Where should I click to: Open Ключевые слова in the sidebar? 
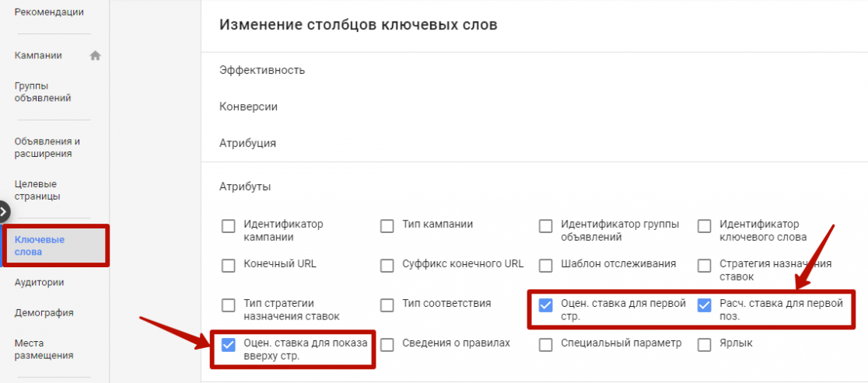tap(40, 246)
